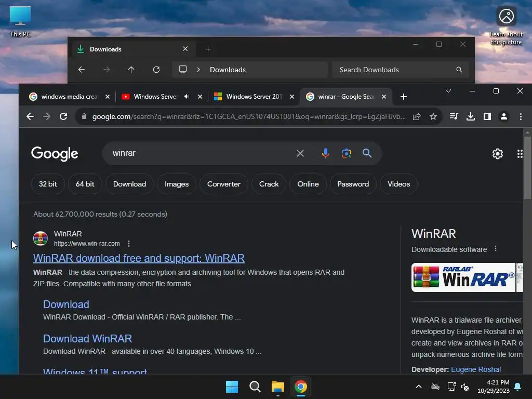The width and height of the screenshot is (532, 399).
Task: Click forward arrow in Downloads Explorer window
Action: tap(107, 70)
